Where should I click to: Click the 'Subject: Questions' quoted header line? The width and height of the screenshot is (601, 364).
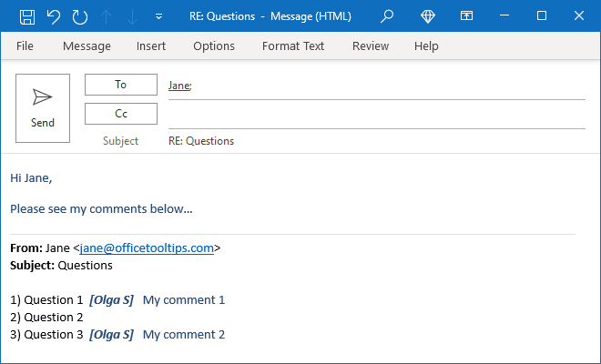point(61,265)
